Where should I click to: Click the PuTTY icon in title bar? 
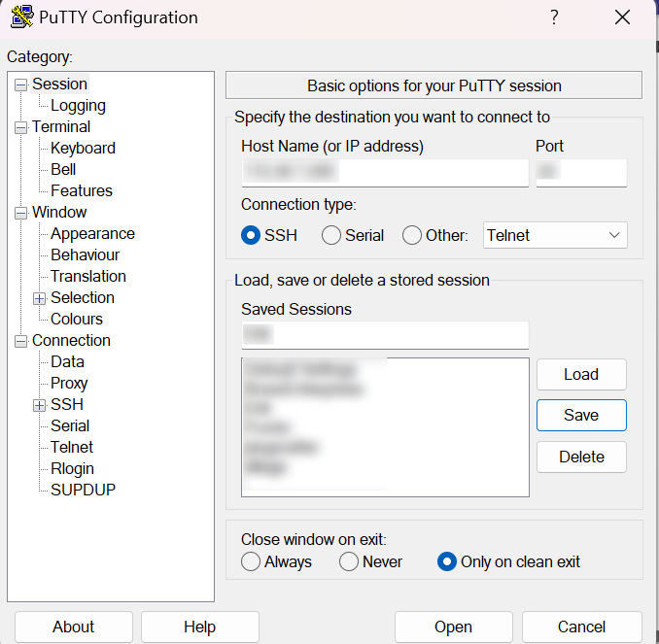tap(21, 17)
